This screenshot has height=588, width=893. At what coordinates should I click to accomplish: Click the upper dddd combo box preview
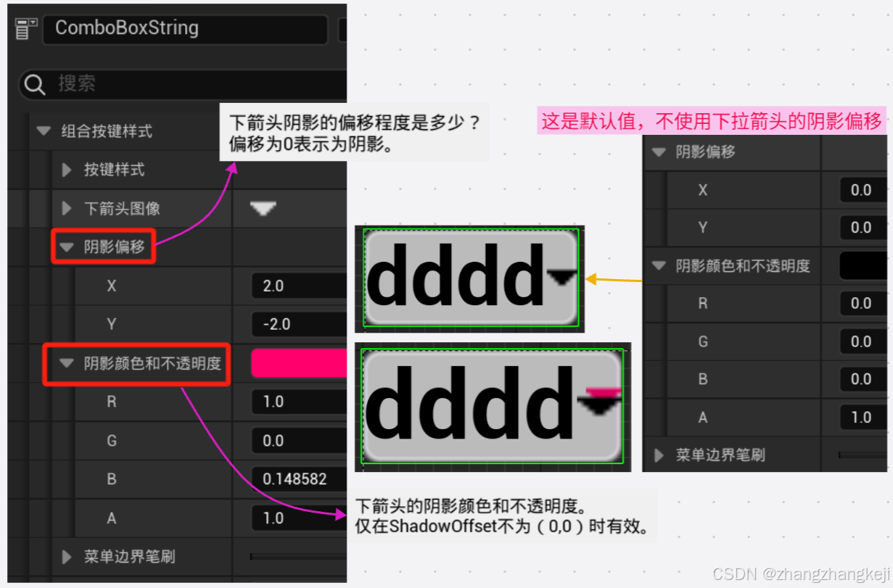[470, 278]
